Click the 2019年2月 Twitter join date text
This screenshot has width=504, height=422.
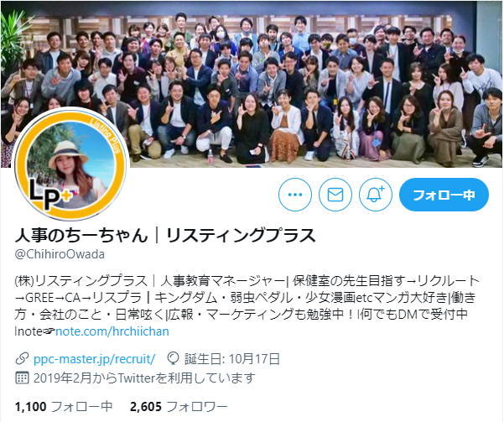pyautogui.click(x=144, y=378)
